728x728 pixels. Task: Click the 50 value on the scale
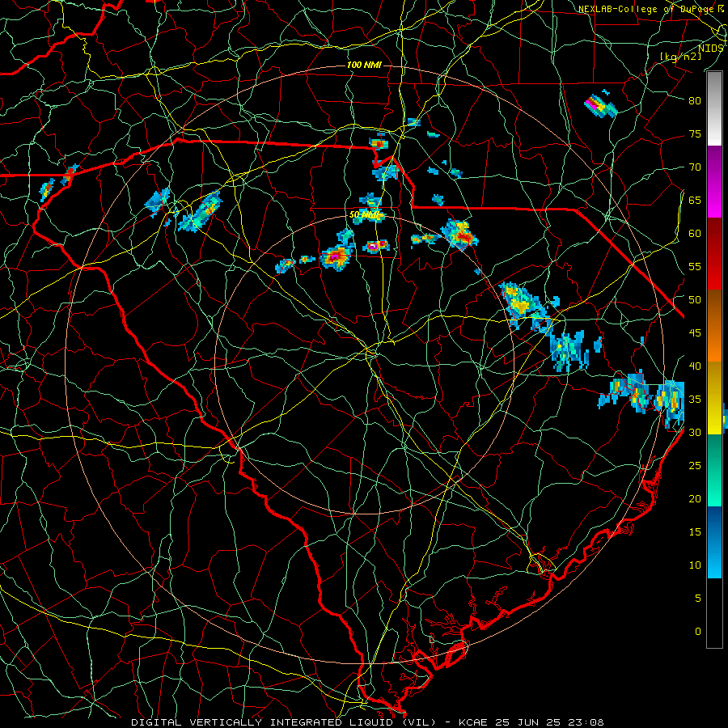click(x=695, y=300)
